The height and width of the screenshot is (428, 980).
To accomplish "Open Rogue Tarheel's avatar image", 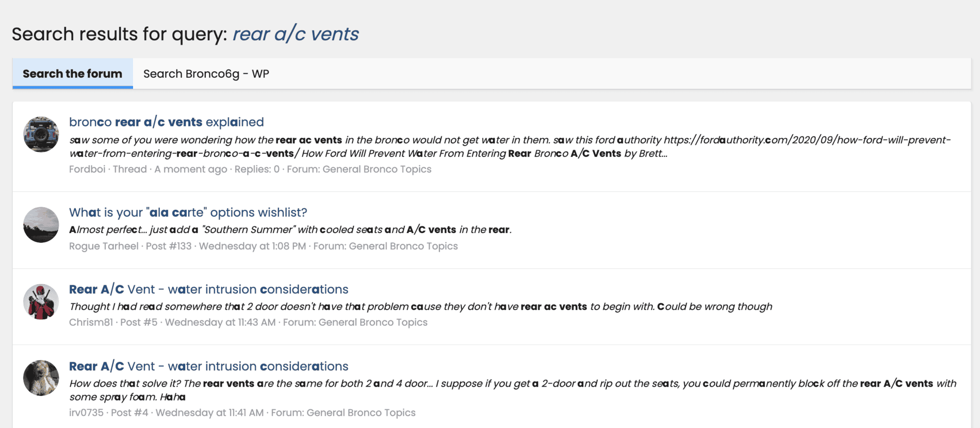I will click(41, 225).
